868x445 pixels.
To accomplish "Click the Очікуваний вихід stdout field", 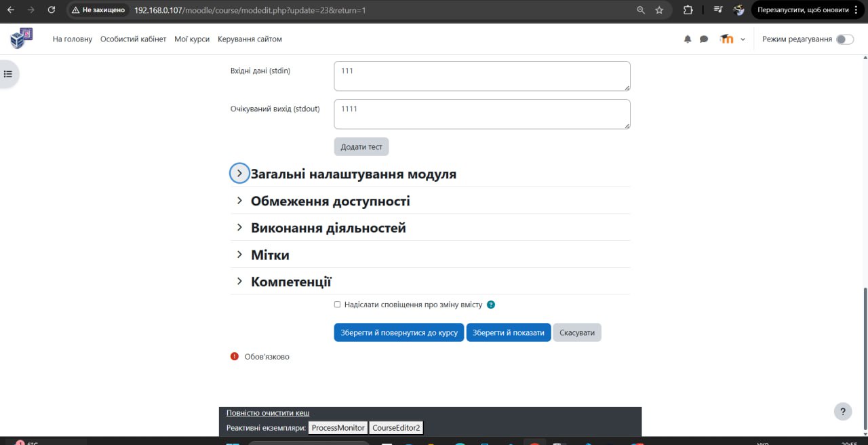I will tap(481, 114).
